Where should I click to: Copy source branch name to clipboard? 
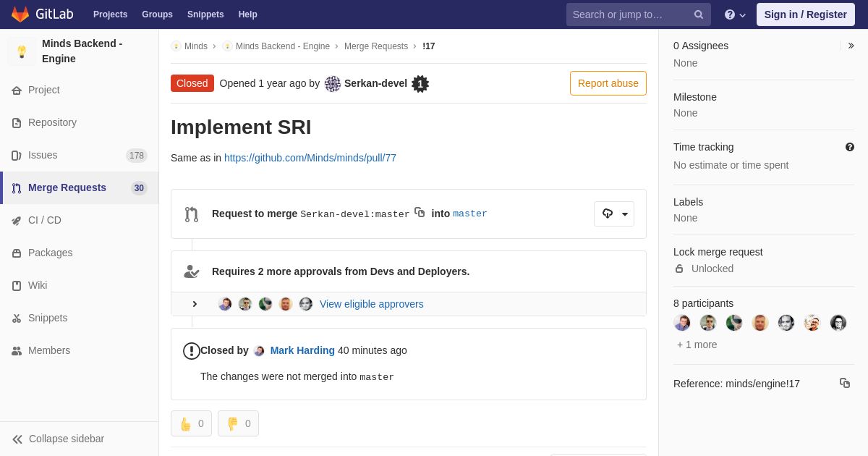pos(420,213)
